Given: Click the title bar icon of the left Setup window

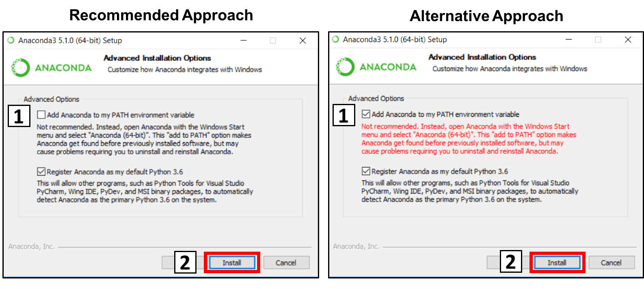Looking at the screenshot, I should pyautogui.click(x=11, y=40).
